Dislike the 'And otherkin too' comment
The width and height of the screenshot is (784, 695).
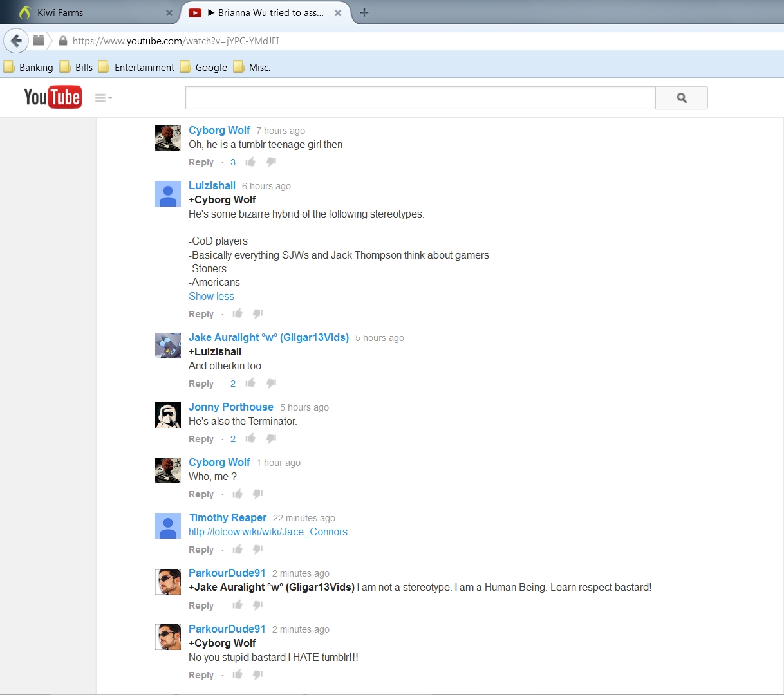(271, 384)
